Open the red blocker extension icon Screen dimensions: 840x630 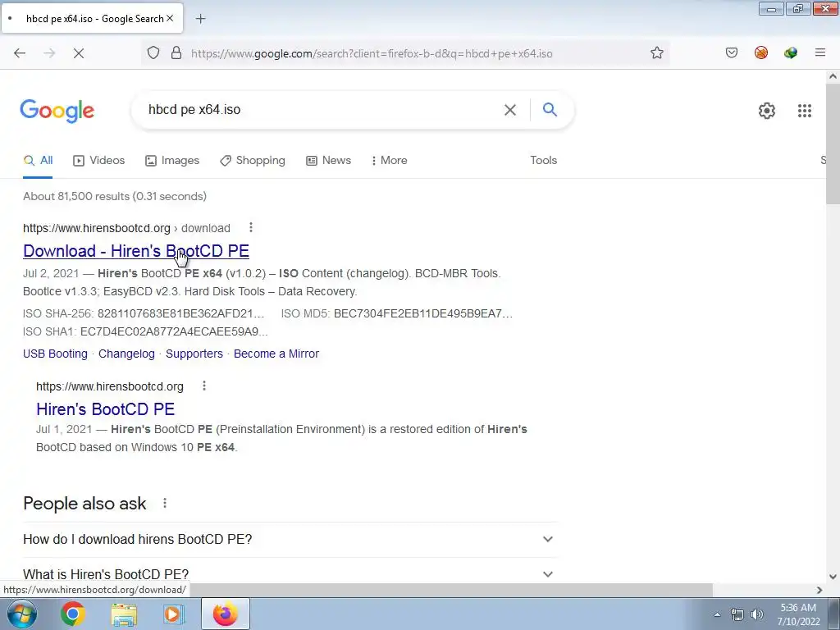tap(761, 52)
